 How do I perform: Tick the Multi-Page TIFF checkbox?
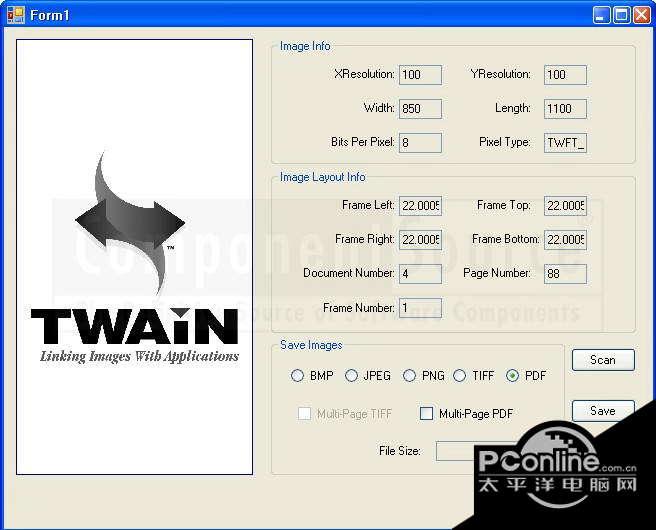[304, 413]
